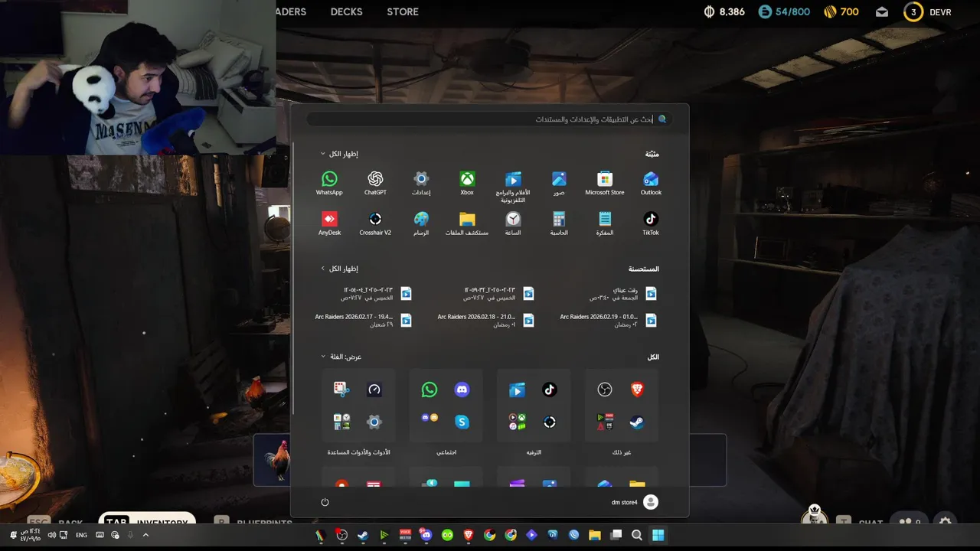Open the dm store4 user account menu
The width and height of the screenshot is (980, 551).
[635, 502]
